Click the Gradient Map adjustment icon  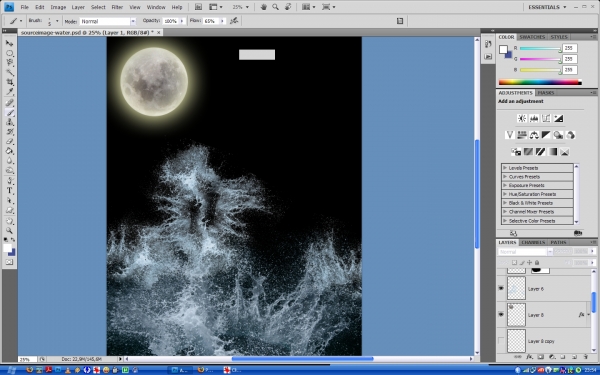point(552,152)
